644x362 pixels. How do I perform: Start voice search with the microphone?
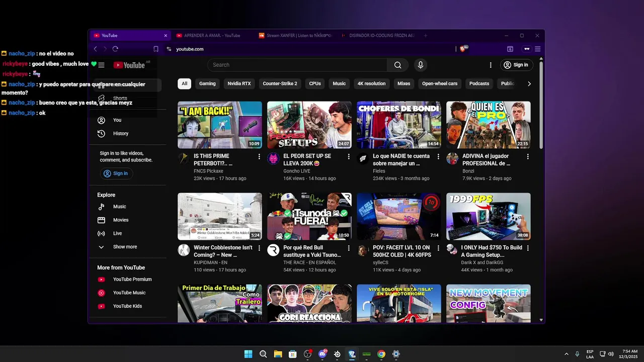tap(421, 65)
